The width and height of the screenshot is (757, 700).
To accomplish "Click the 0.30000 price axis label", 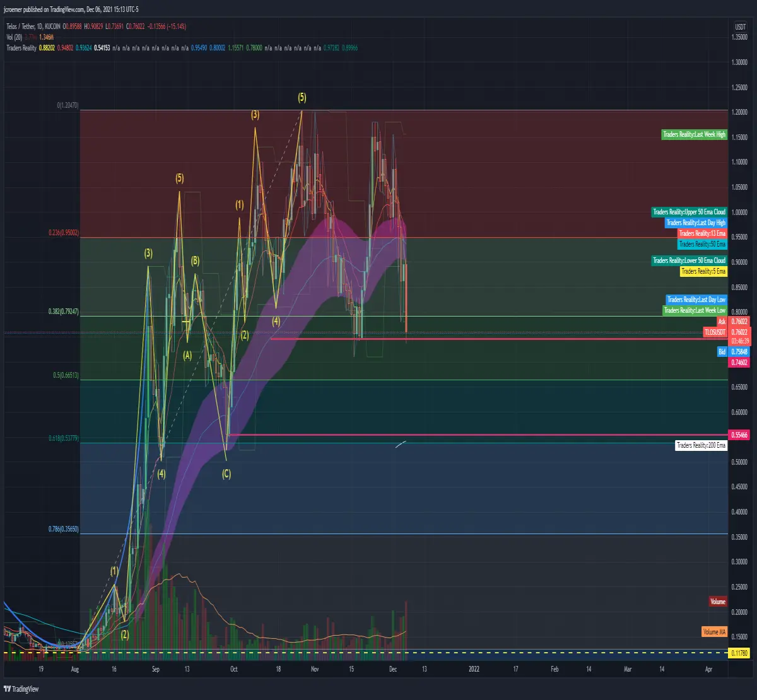I will (739, 561).
